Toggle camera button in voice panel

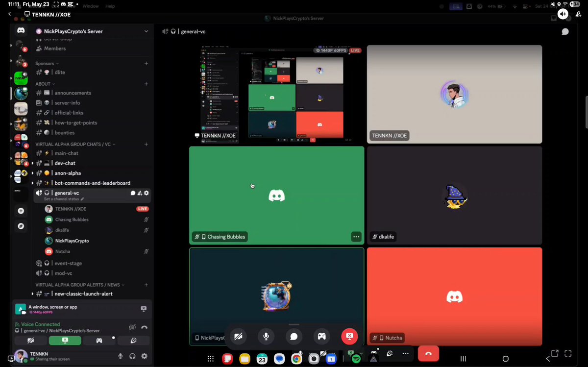(31, 341)
